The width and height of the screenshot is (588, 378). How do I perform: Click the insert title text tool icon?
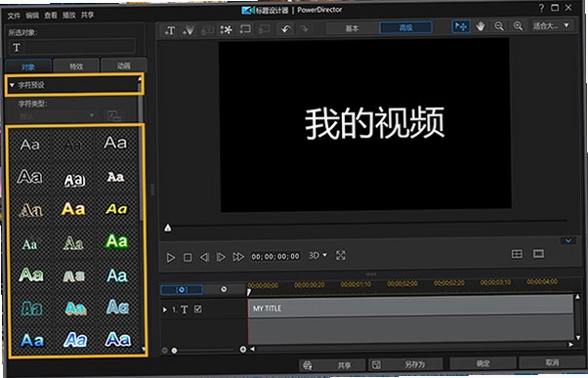coord(170,30)
